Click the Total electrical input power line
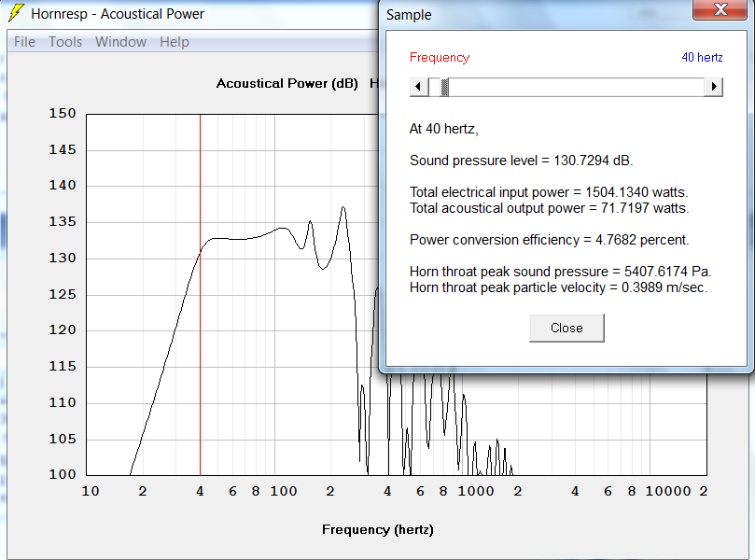 pos(549,192)
